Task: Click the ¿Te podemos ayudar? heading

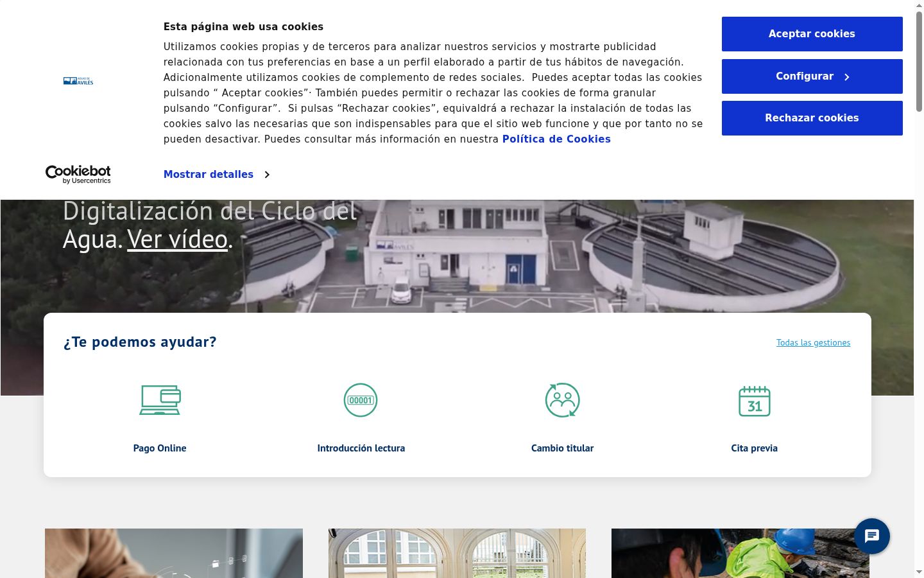Action: click(140, 342)
